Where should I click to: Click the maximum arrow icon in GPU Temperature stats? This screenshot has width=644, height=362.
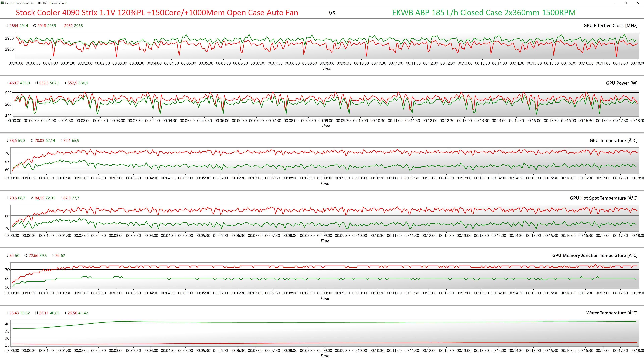click(61, 141)
